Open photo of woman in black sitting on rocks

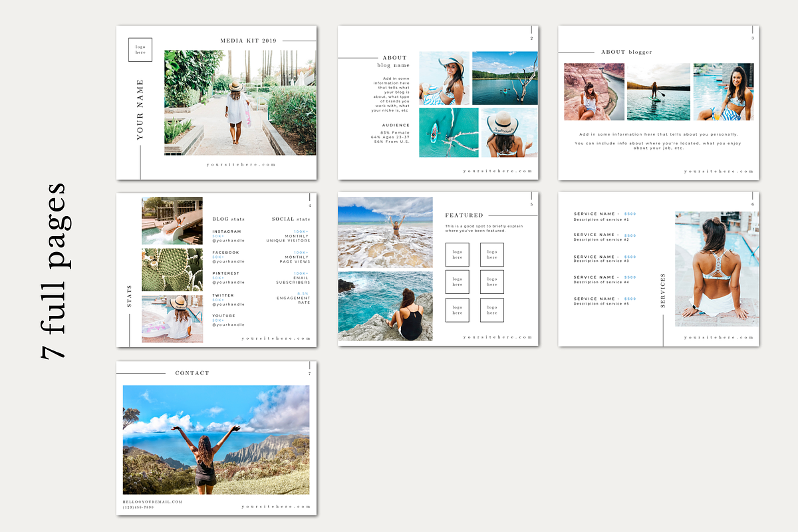(x=385, y=306)
